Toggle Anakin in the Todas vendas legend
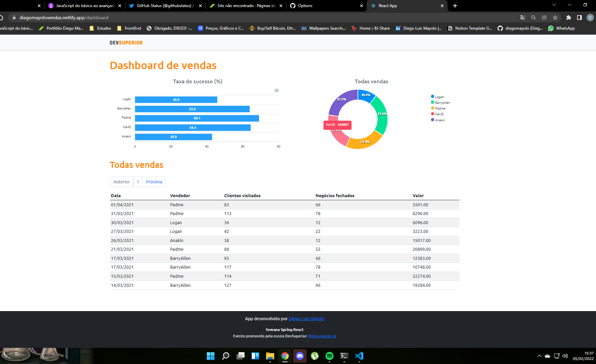 [439, 120]
